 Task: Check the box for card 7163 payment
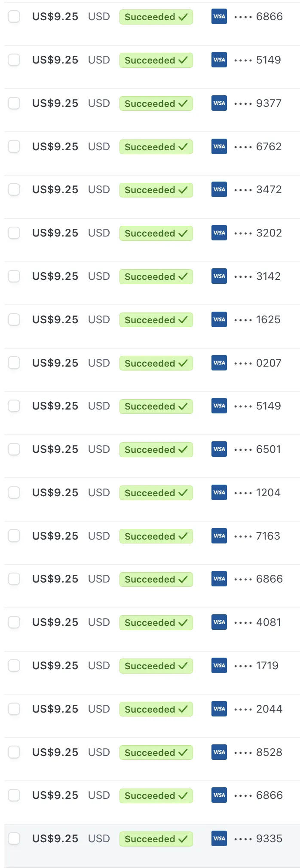14,536
